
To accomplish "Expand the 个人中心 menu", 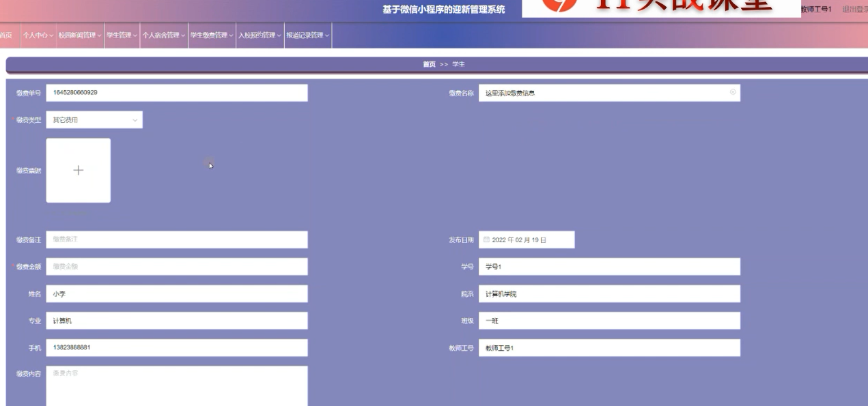I will (x=38, y=35).
